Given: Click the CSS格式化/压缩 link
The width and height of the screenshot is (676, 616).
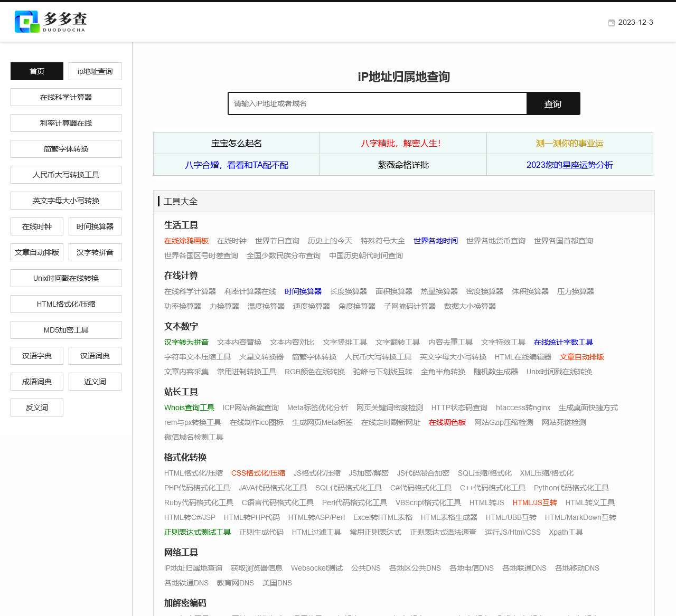Looking at the screenshot, I should (x=258, y=473).
